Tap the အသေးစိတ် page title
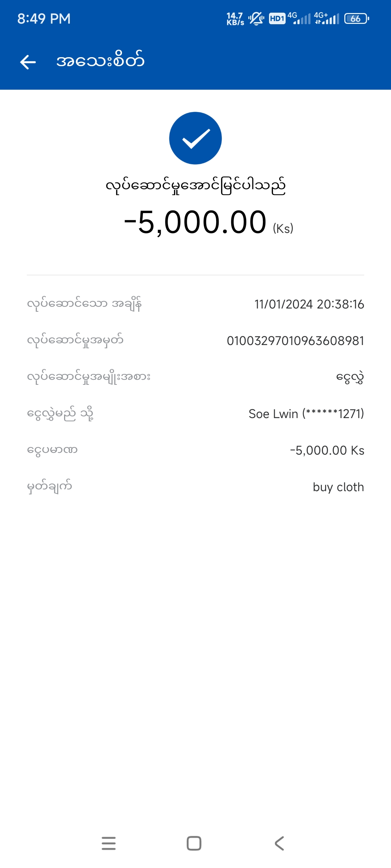The image size is (391, 868). [x=100, y=61]
